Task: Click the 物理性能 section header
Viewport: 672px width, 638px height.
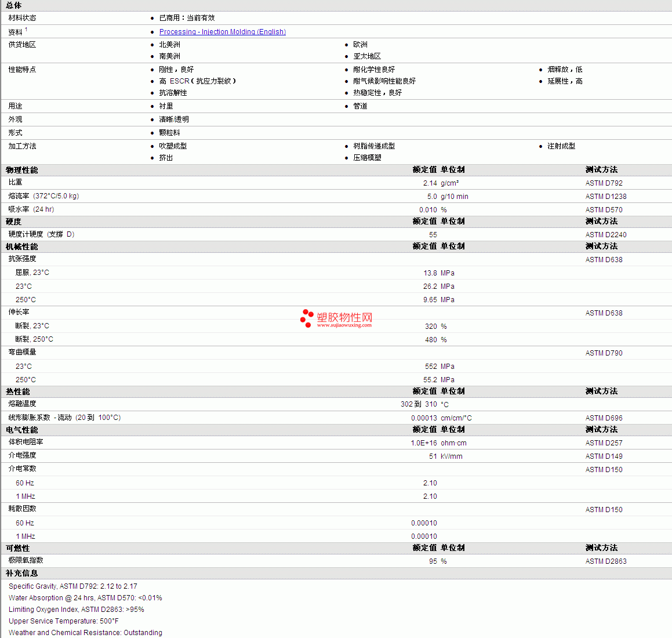Action: coord(22,170)
